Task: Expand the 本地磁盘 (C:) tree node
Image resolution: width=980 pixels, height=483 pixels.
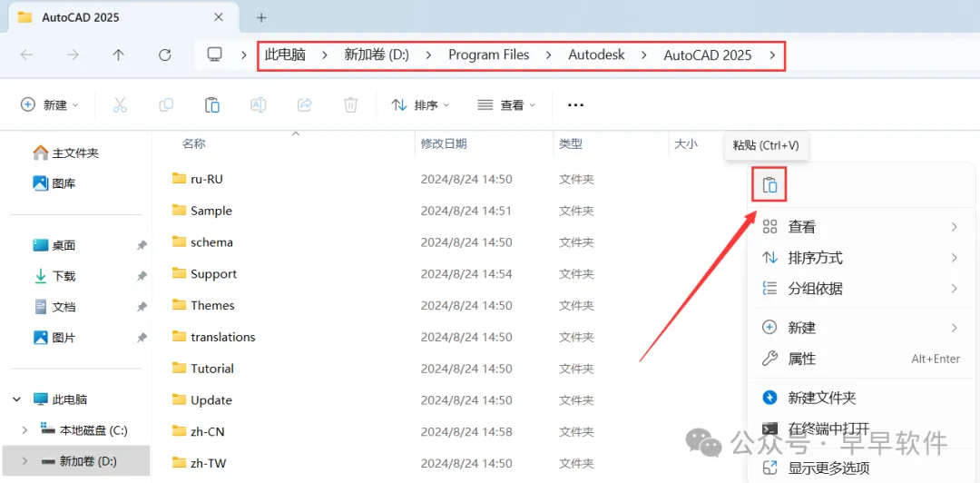Action: coord(25,429)
